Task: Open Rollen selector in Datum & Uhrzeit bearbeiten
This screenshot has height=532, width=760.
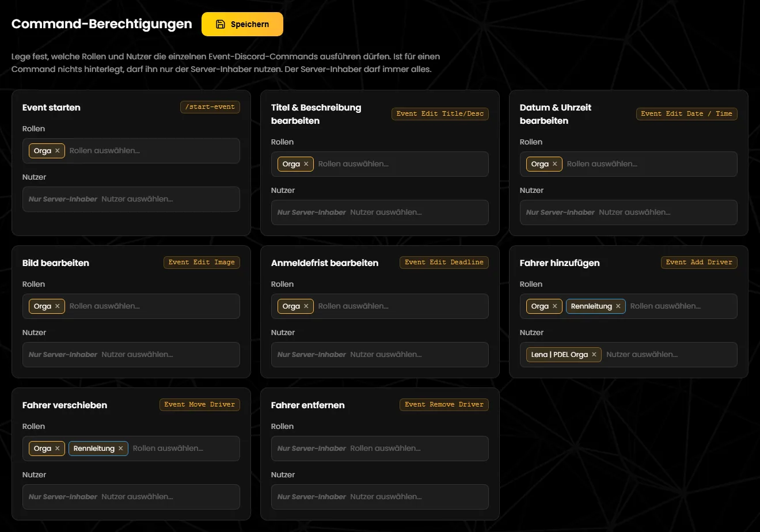Action: (629, 164)
